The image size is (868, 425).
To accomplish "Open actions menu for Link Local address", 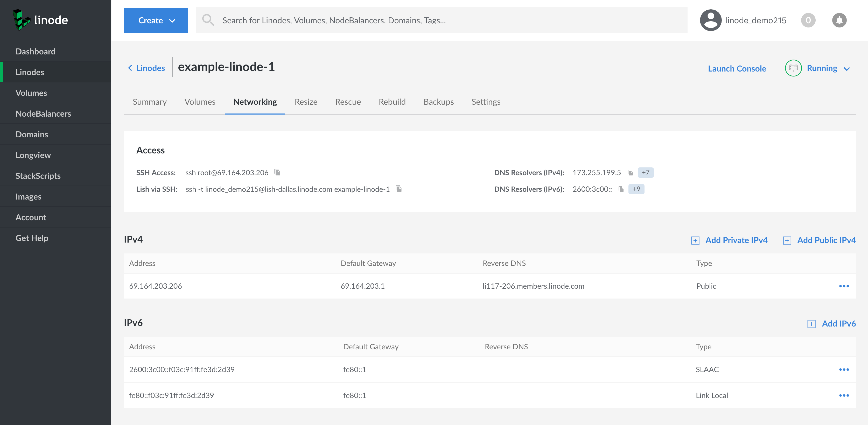I will point(843,395).
